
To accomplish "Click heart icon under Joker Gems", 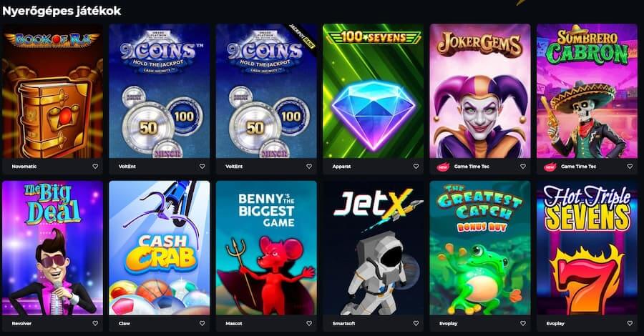I will point(523,167).
